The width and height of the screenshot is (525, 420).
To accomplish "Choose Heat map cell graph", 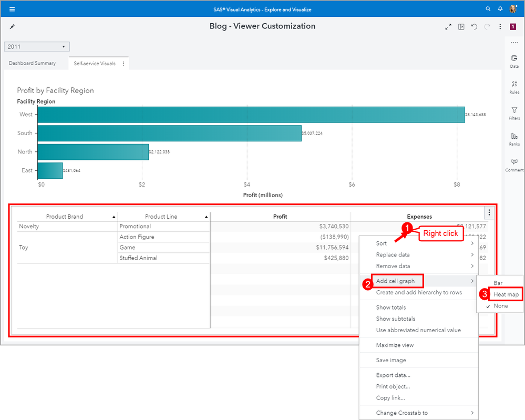I will pyautogui.click(x=506, y=294).
